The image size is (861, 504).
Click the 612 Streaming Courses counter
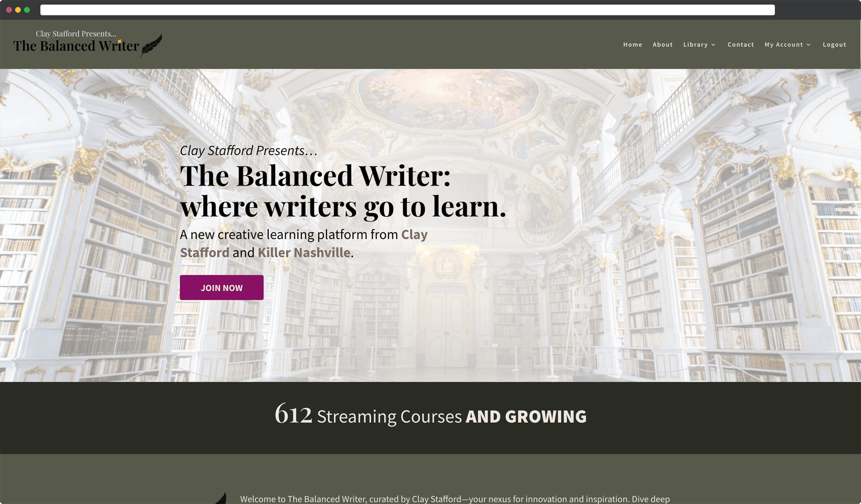[430, 416]
